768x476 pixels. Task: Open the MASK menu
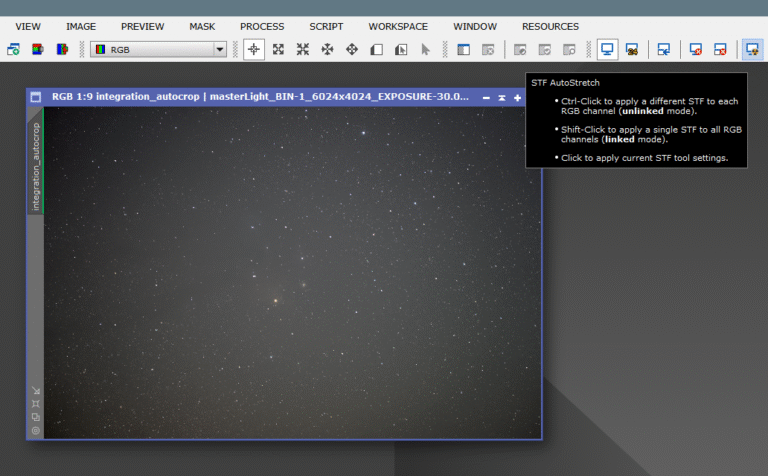point(202,27)
